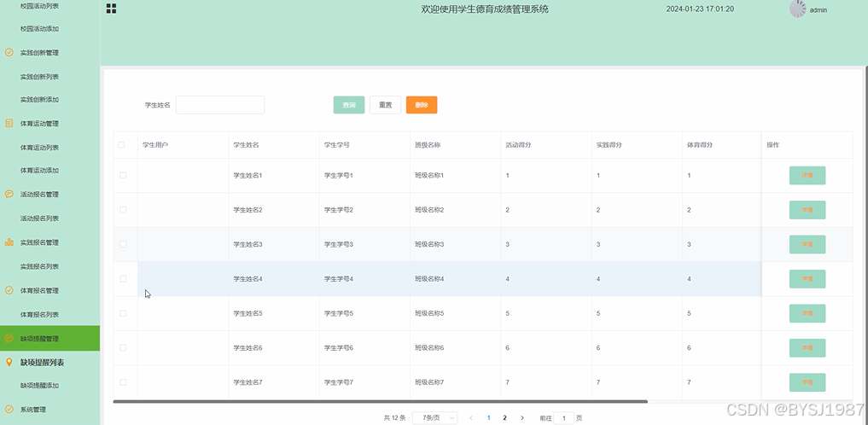Screen dimensions: 868x425
Task: Focus the 学生姓名 search input field
Action: (x=220, y=105)
